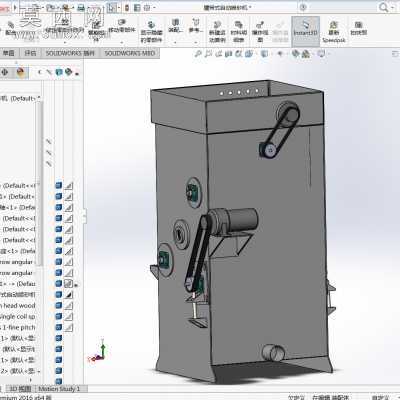
Task: Switch to the SOLIDWORKS 插件 tab
Action: [70, 53]
